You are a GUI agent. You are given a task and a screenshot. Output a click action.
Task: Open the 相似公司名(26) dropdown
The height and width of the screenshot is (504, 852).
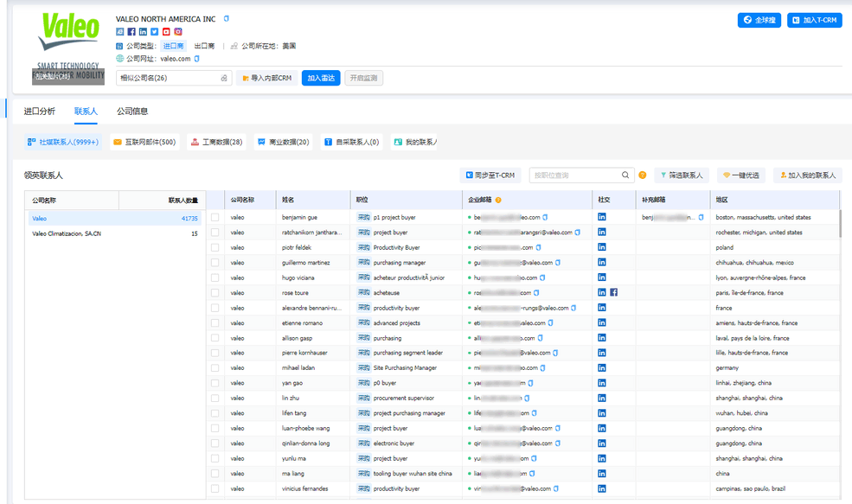click(174, 78)
